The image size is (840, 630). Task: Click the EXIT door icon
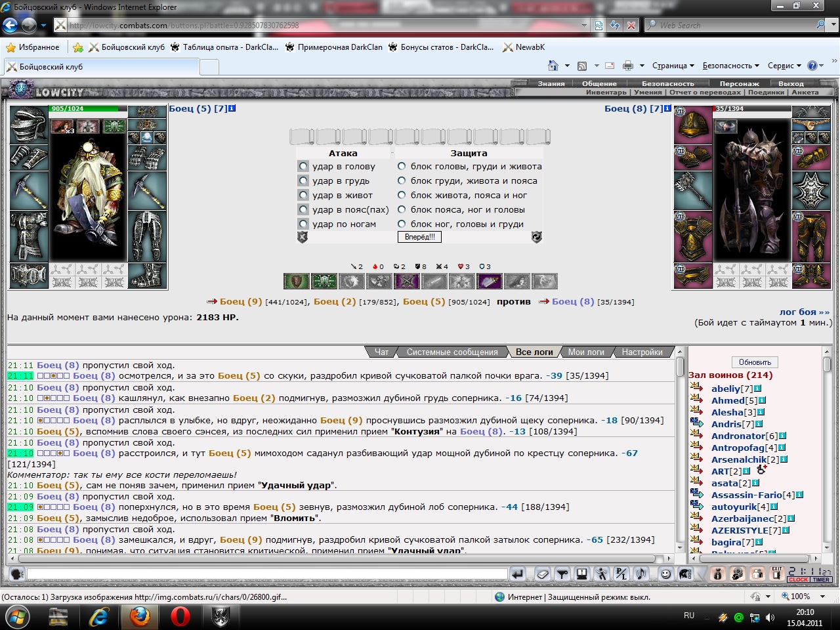pos(777,574)
